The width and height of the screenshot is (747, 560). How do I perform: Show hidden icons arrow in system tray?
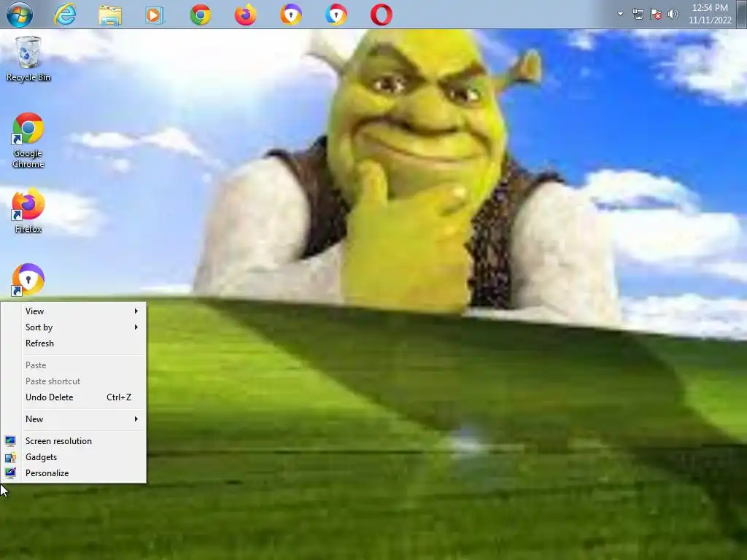click(x=620, y=15)
